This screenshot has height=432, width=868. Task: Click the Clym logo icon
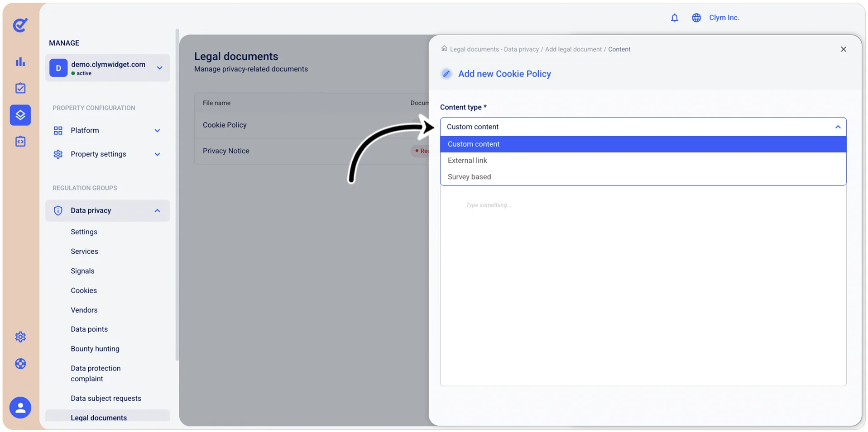click(20, 25)
